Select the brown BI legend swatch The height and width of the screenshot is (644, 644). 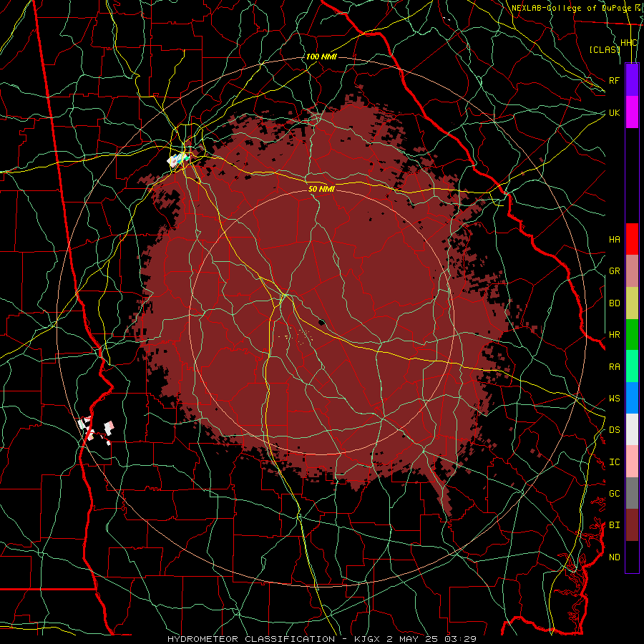pyautogui.click(x=632, y=525)
